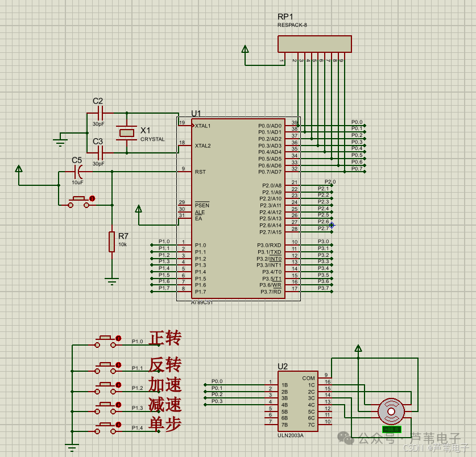This screenshot has width=476, height=457.
Task: Actuate the 单步 push button switch
Action: (x=105, y=427)
